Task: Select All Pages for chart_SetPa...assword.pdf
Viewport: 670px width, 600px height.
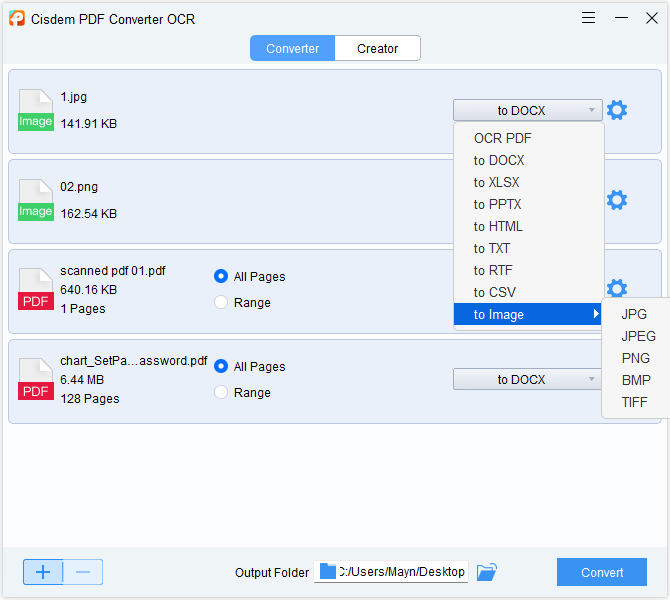Action: point(221,366)
